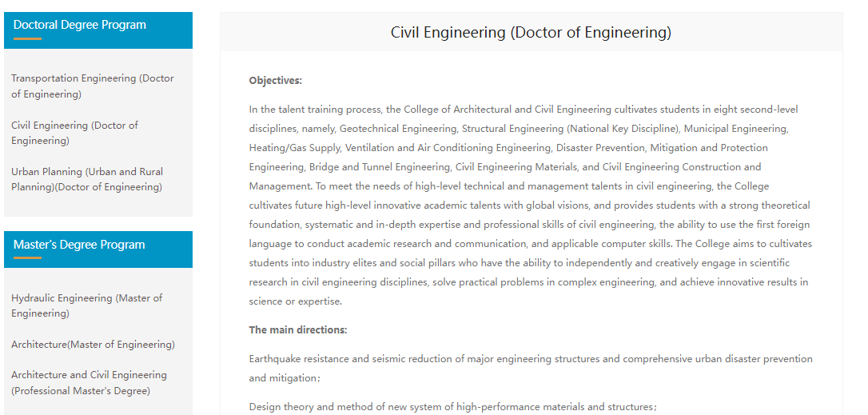Click the "science or expertise." closing line
Image resolution: width=868 pixels, height=415 pixels.
point(295,301)
